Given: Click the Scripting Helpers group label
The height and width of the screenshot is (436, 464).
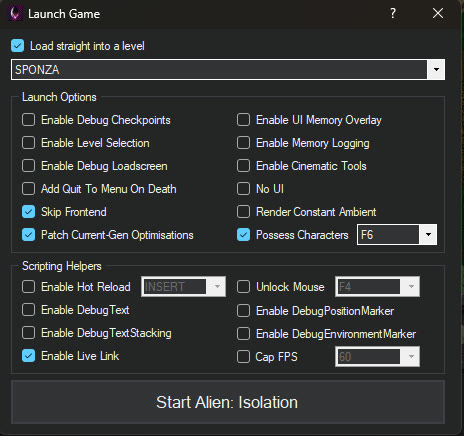Looking at the screenshot, I should tap(62, 266).
